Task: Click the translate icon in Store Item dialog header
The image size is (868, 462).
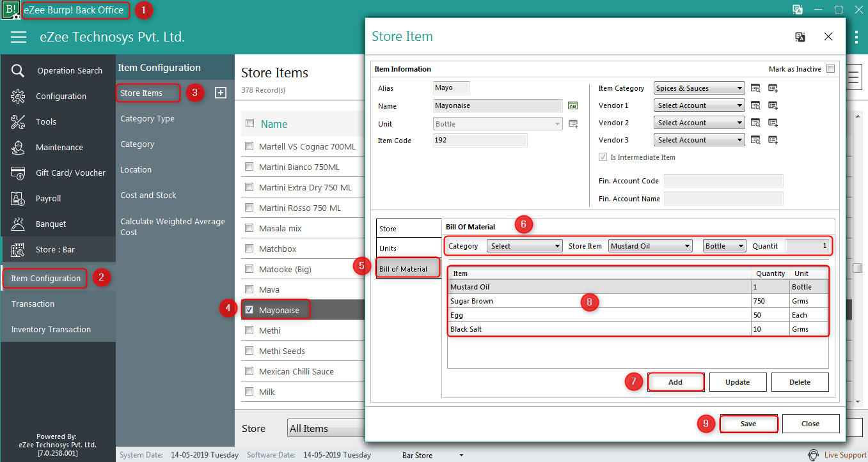Action: tap(800, 37)
